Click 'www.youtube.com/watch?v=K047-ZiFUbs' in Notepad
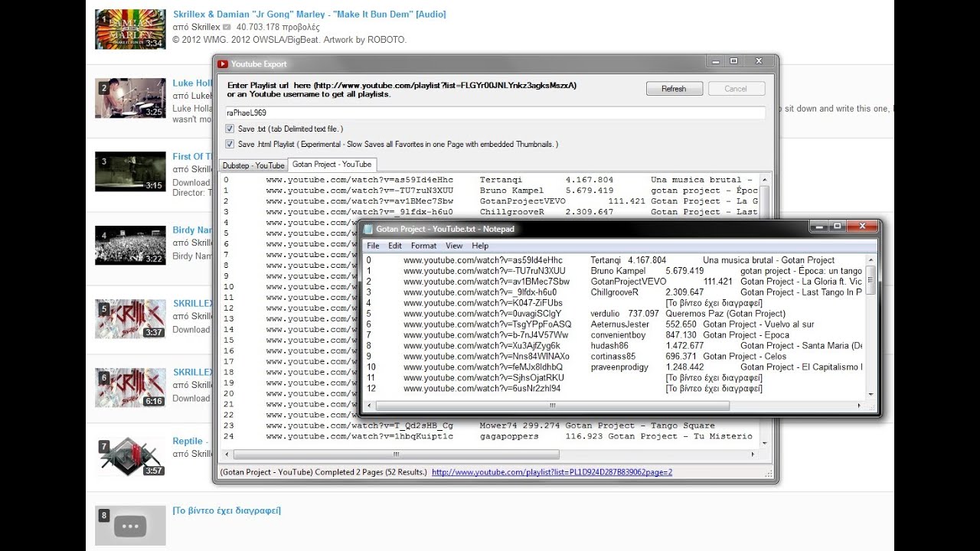 tap(483, 303)
